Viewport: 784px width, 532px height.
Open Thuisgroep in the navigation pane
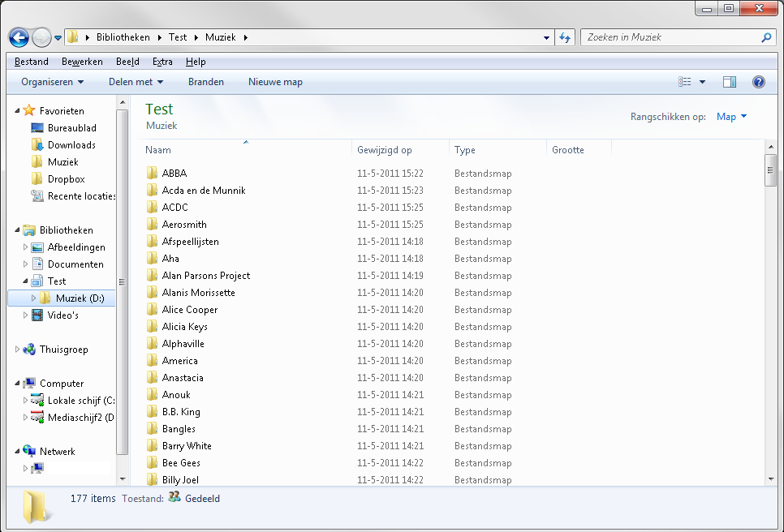point(63,350)
